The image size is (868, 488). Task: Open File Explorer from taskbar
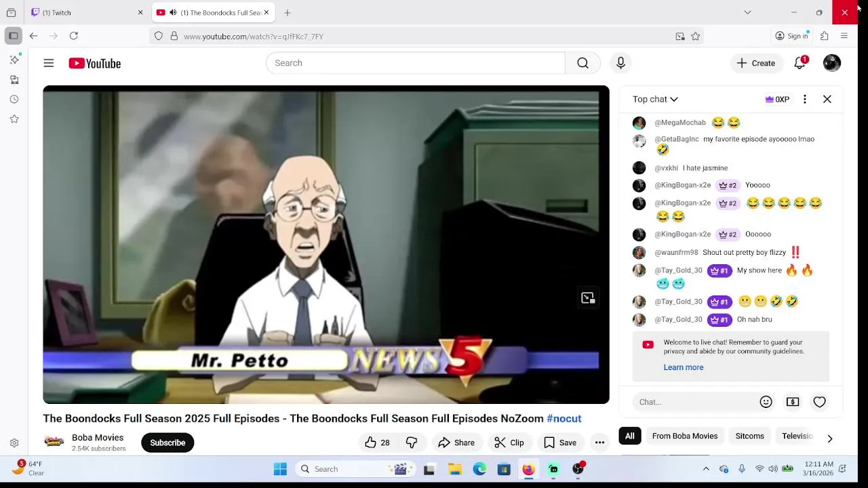[455, 469]
